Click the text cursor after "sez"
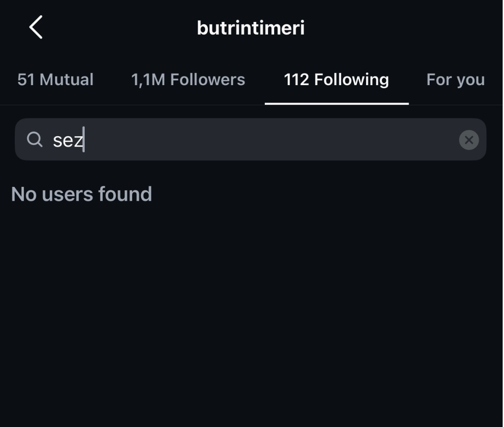 tap(84, 139)
